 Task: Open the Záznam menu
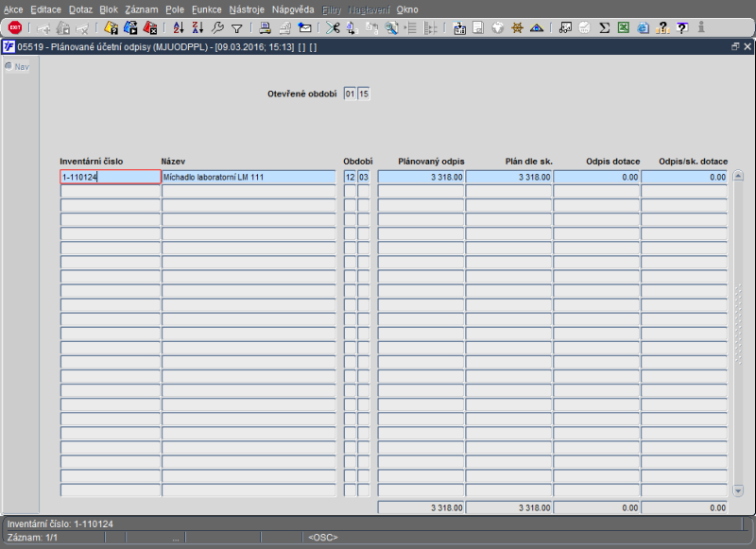[x=141, y=9]
